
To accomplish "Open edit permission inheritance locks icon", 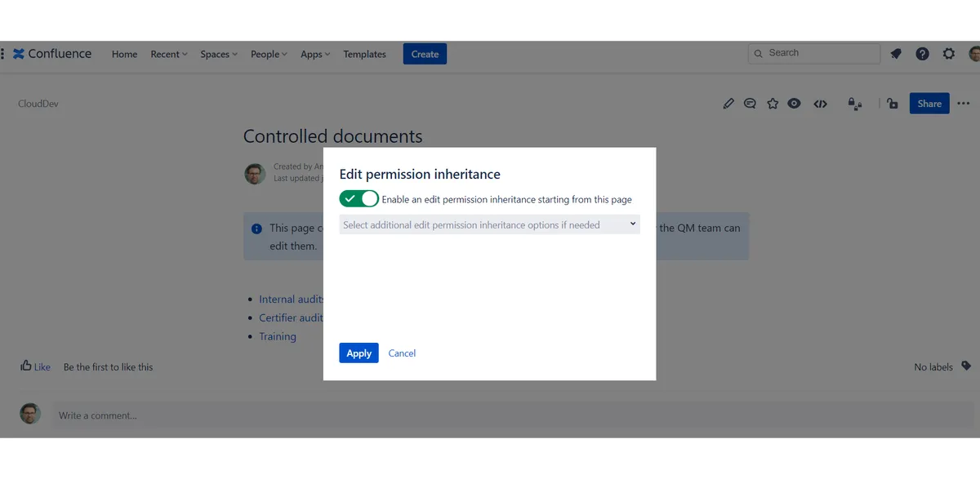I will point(855,104).
